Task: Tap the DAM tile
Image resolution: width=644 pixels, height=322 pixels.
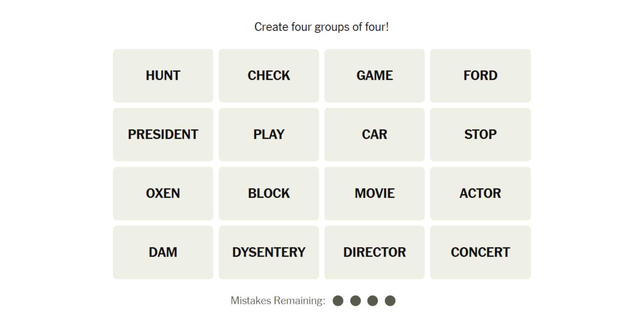Action: tap(163, 253)
